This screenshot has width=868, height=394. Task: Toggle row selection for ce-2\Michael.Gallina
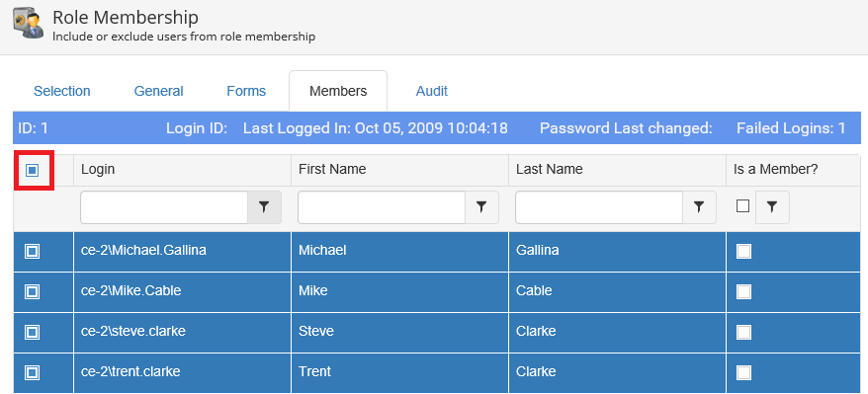32,252
